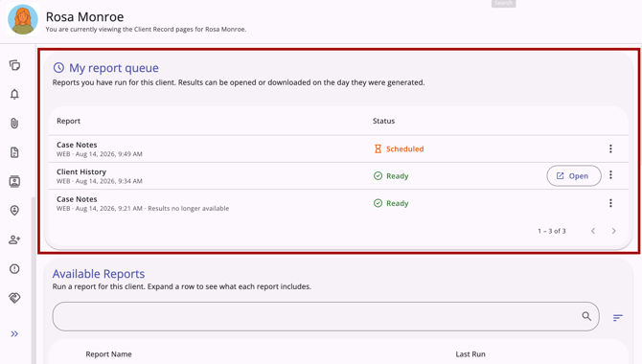
Task: Expand the sidebar with double chevron
Action: pyautogui.click(x=14, y=333)
